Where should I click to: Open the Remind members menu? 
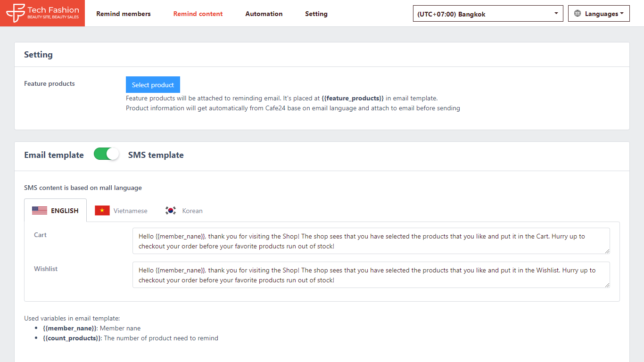[x=124, y=14]
